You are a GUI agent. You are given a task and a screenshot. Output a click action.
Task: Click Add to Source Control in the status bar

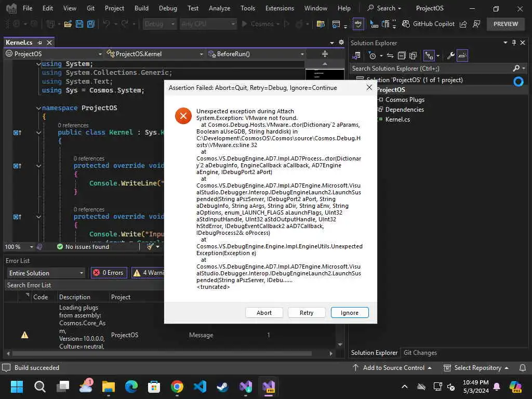pyautogui.click(x=393, y=367)
